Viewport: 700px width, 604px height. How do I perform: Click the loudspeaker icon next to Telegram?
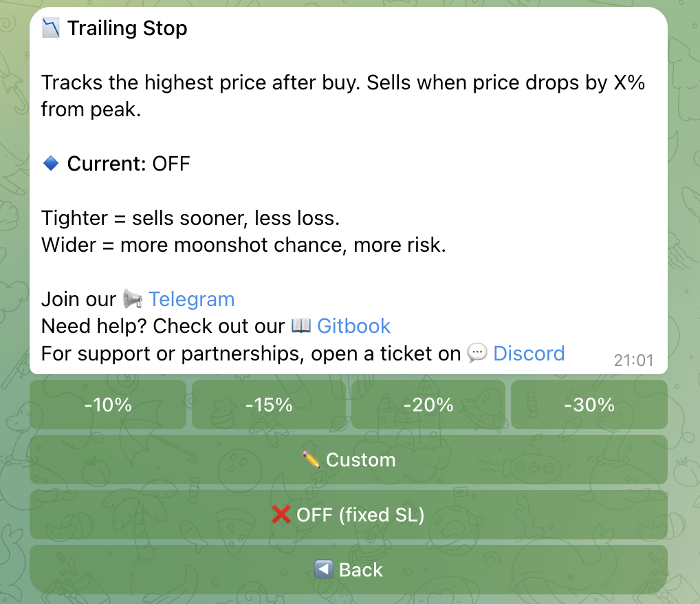click(129, 299)
